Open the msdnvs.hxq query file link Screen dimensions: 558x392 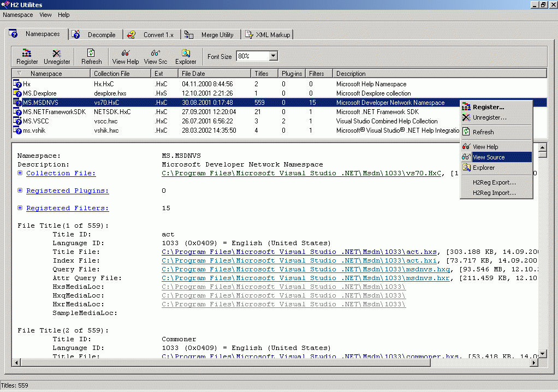[x=306, y=269]
